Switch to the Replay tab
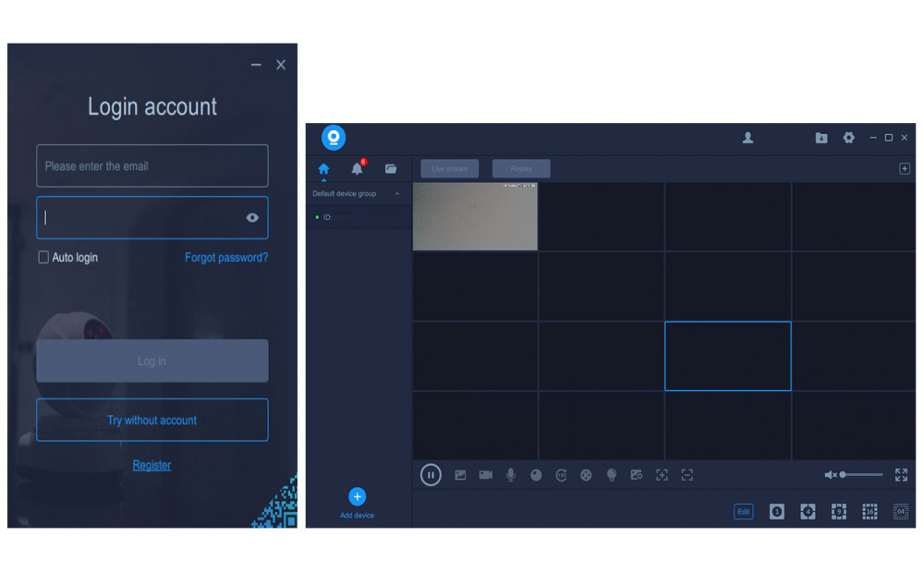Image resolution: width=924 pixels, height=586 pixels. (521, 169)
